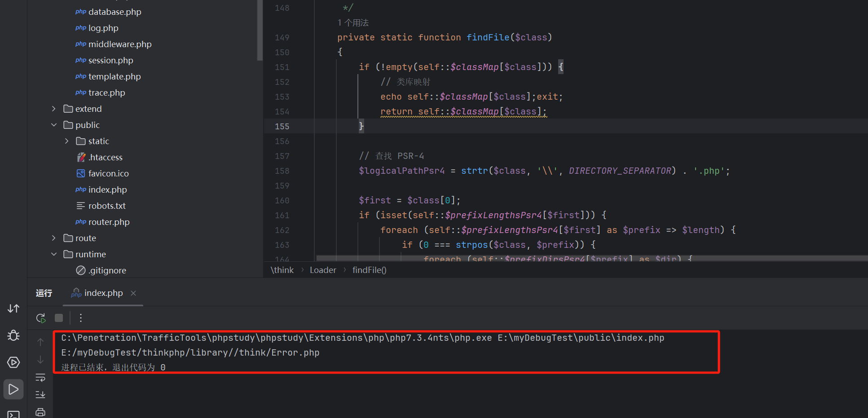Click line number 153 in gutter
Screen dimensions: 868x418
pyautogui.click(x=282, y=97)
